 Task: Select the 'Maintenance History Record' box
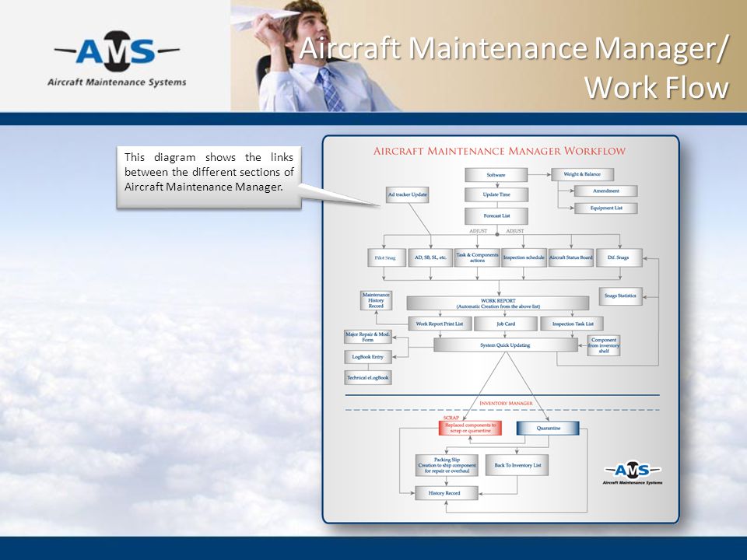point(376,300)
